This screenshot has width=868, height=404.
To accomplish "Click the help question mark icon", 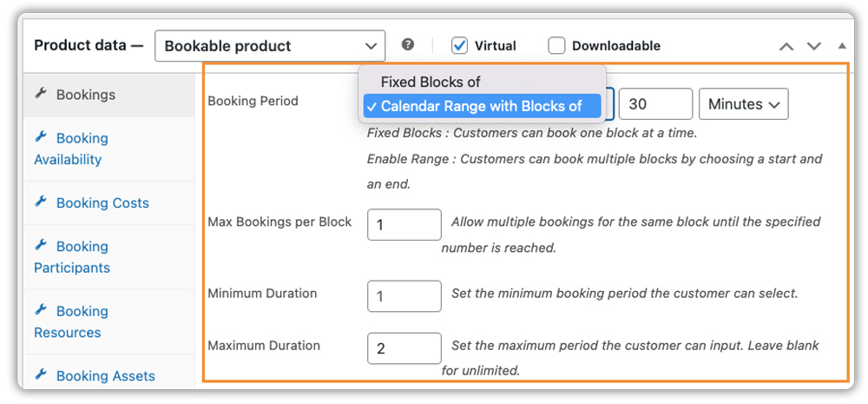I will coord(408,45).
